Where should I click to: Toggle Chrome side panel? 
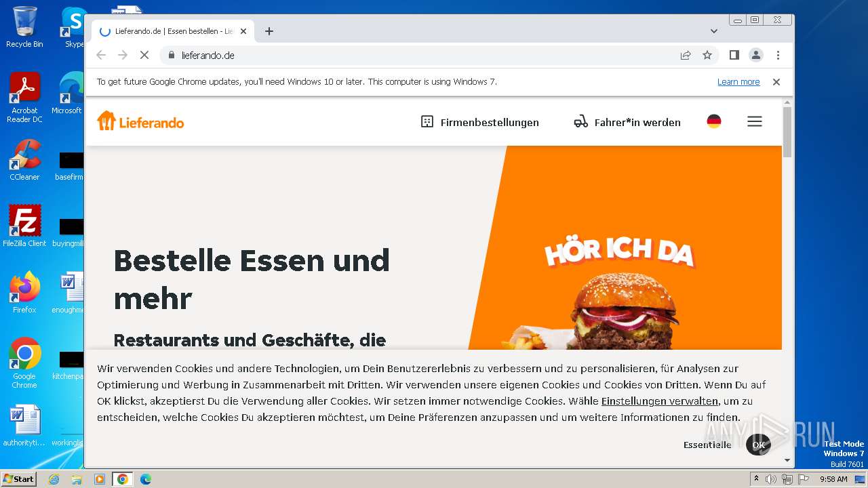click(734, 55)
